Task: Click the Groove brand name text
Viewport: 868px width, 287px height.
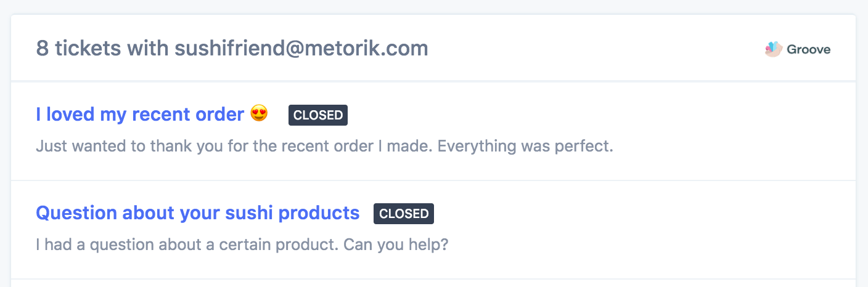Action: (808, 50)
